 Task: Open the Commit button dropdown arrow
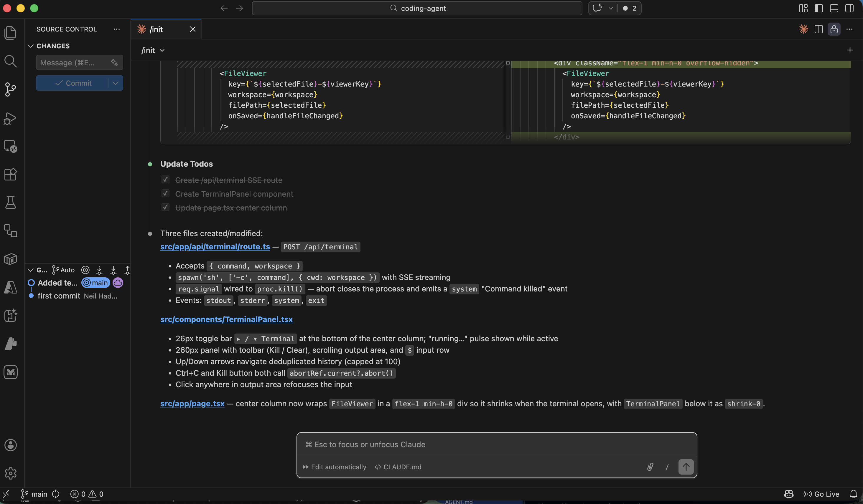116,83
